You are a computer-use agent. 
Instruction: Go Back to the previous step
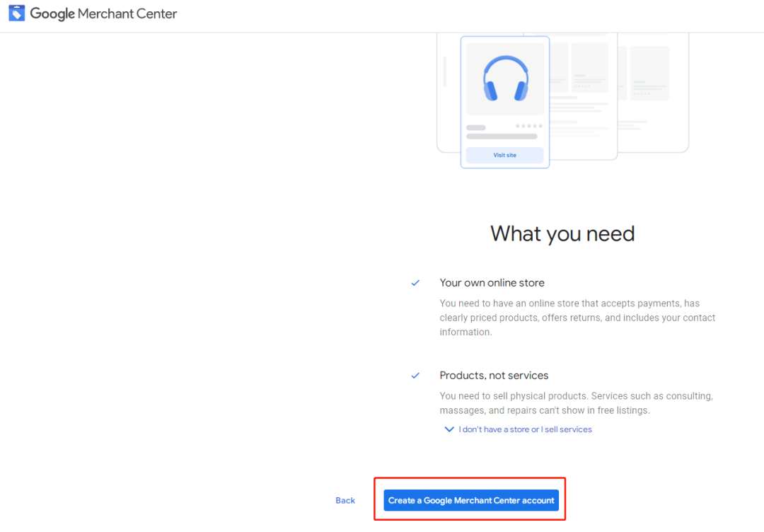[x=345, y=500]
